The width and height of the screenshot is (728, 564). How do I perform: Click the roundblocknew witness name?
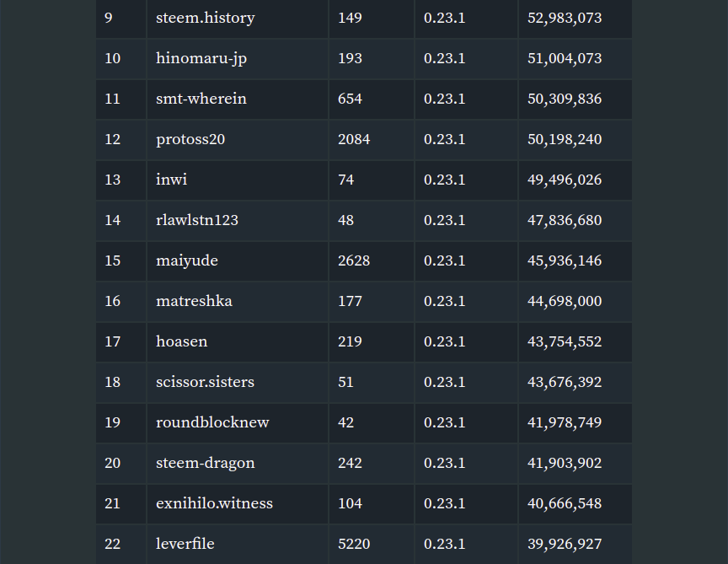click(212, 422)
